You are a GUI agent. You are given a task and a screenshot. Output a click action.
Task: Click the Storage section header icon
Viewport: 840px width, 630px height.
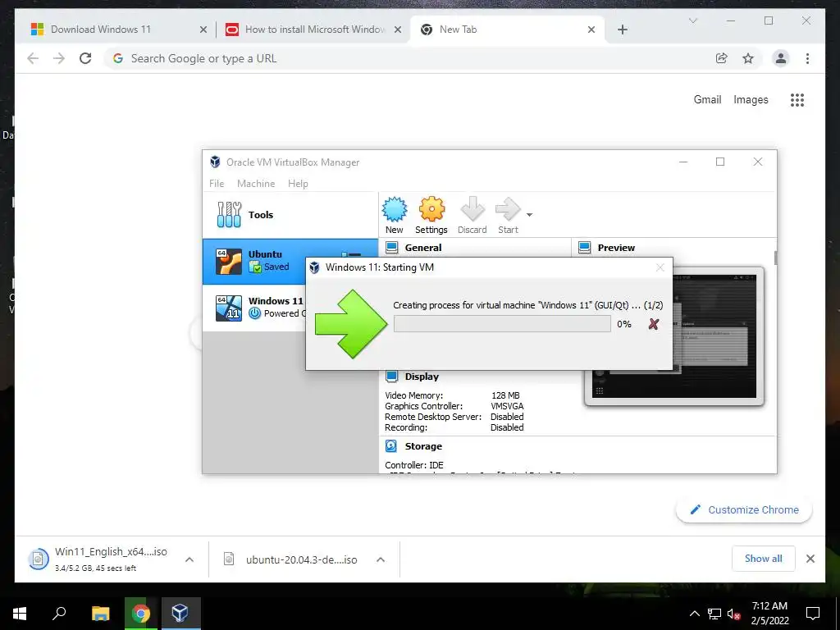point(391,446)
